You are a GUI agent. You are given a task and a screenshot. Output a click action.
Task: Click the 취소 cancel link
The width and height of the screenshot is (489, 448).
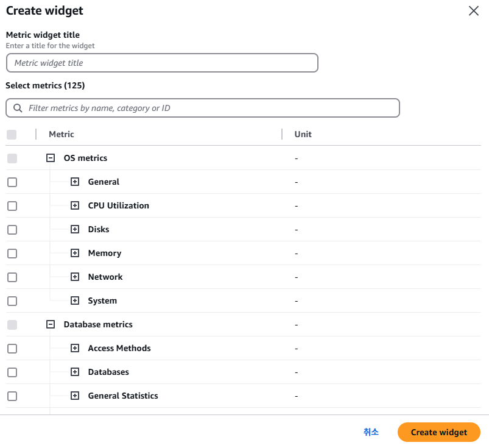371,432
